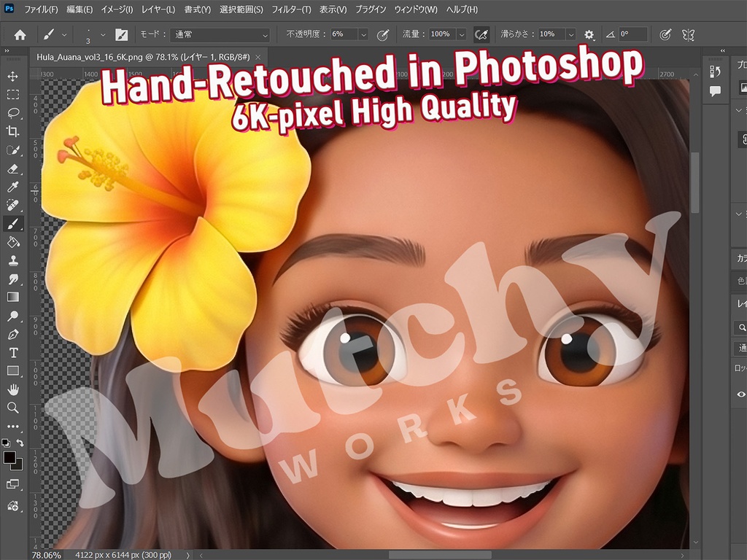Select the Rectangle shape tool
The height and width of the screenshot is (560, 747).
tap(13, 371)
